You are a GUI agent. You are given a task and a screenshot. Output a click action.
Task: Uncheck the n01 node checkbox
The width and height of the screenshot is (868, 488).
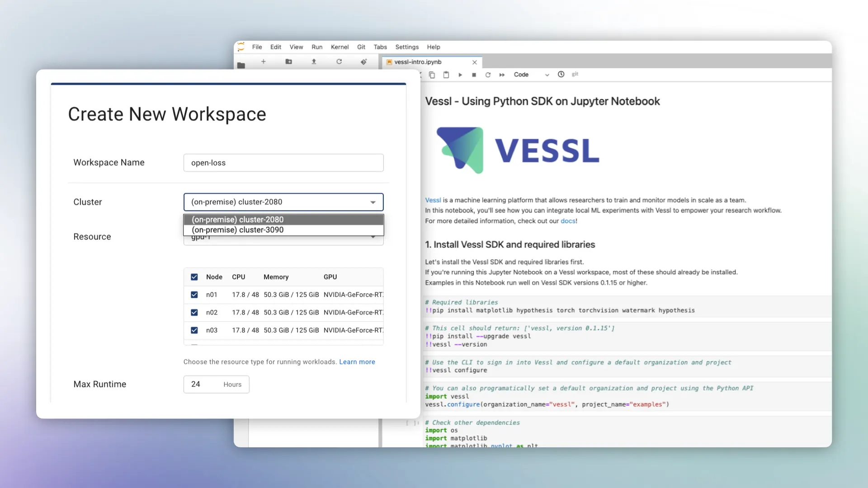coord(194,295)
